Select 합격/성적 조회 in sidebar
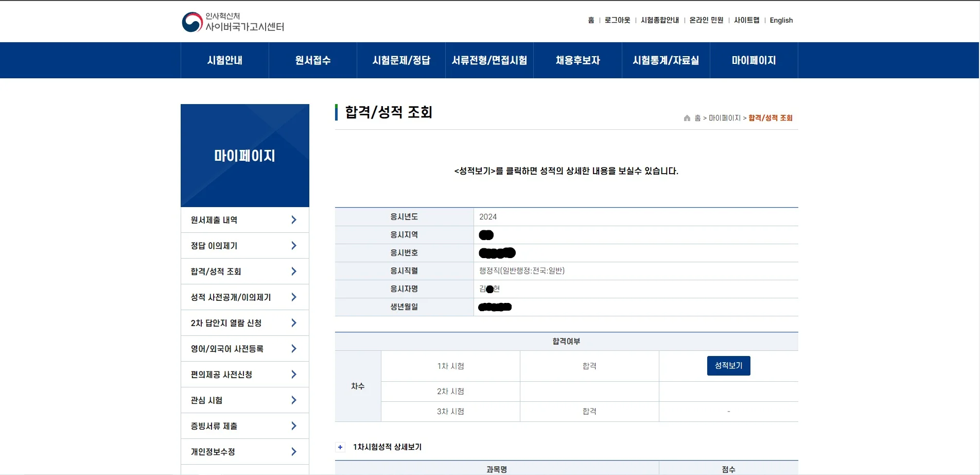980x475 pixels. (245, 272)
